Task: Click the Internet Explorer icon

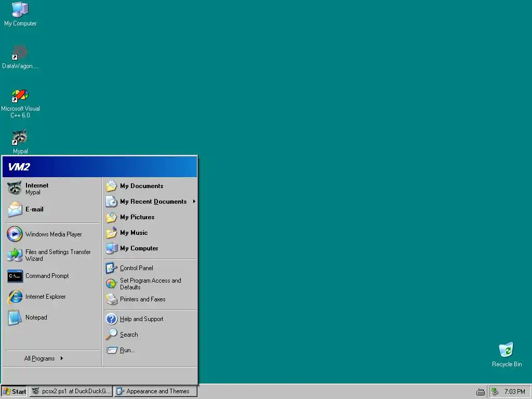Action: pos(15,297)
